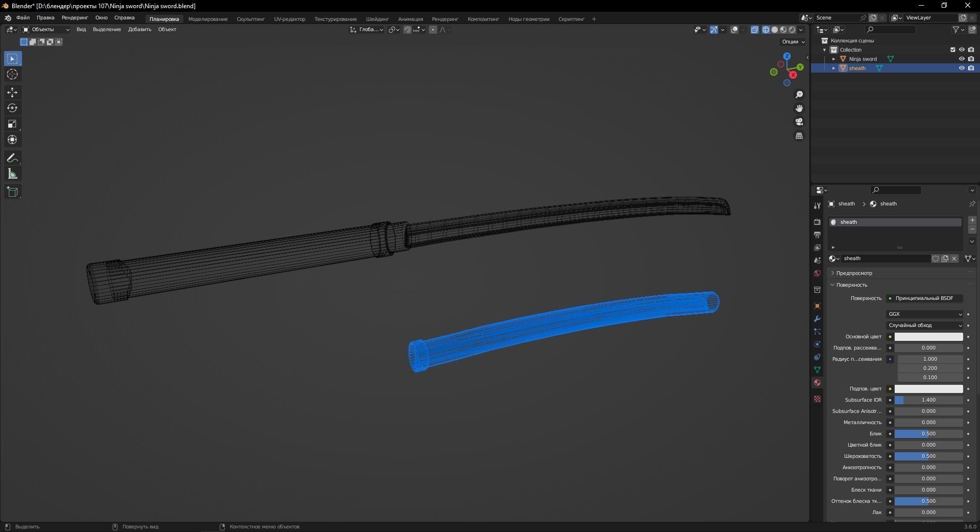
Task: Open the View Layer properties tab
Action: point(817,247)
